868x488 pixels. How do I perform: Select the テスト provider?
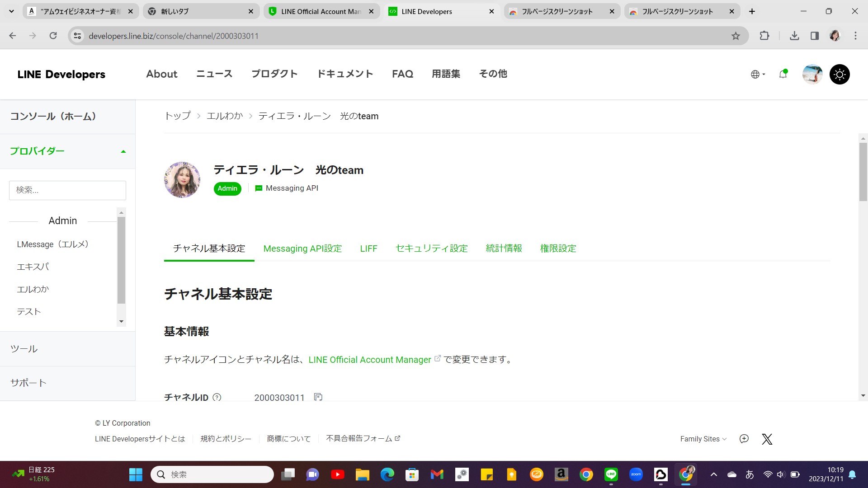[29, 312]
